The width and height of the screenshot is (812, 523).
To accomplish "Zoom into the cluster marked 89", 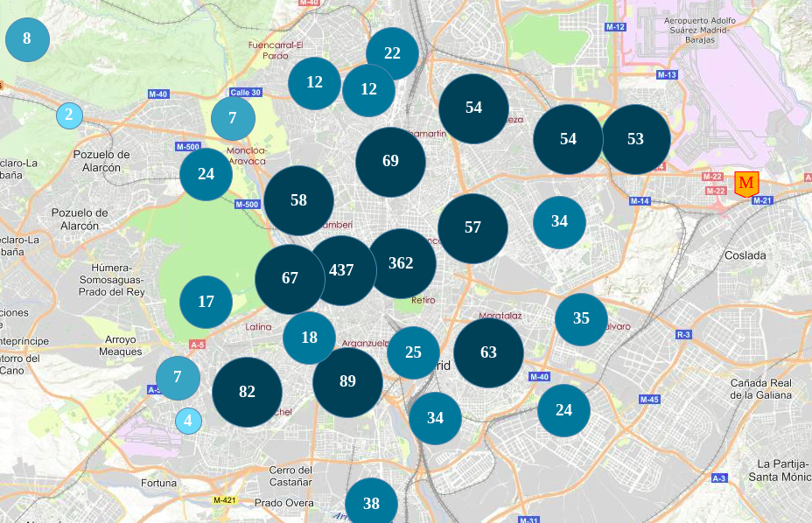I will pyautogui.click(x=347, y=381).
